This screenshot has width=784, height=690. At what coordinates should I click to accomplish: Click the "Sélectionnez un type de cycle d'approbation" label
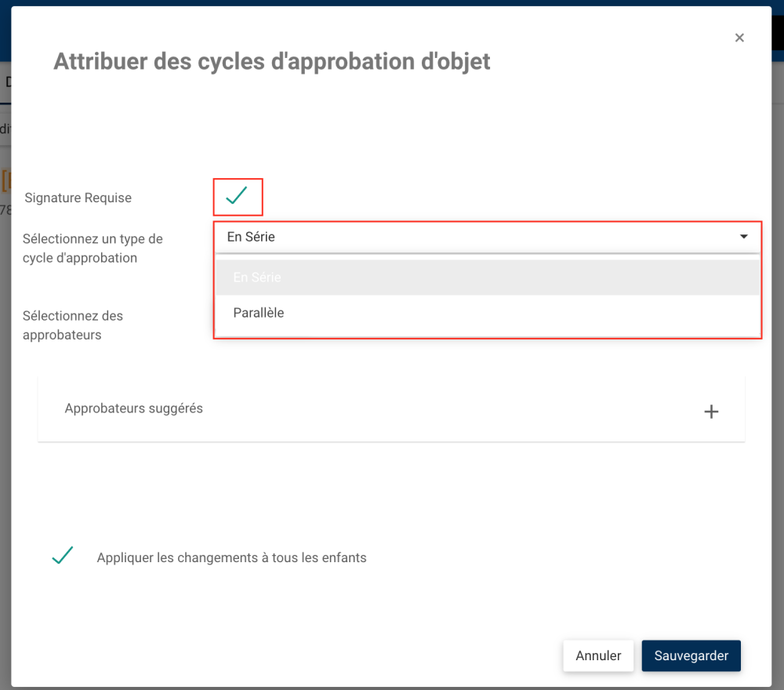[93, 248]
